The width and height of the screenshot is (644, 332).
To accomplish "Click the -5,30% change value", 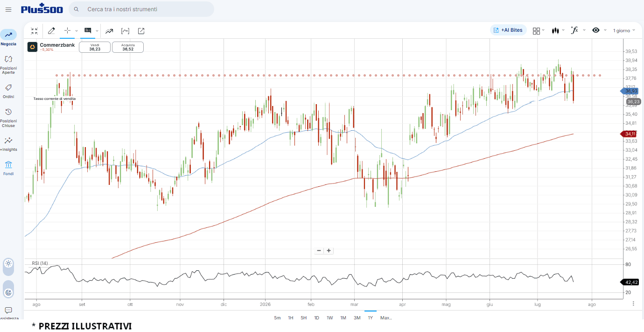I will pyautogui.click(x=47, y=50).
